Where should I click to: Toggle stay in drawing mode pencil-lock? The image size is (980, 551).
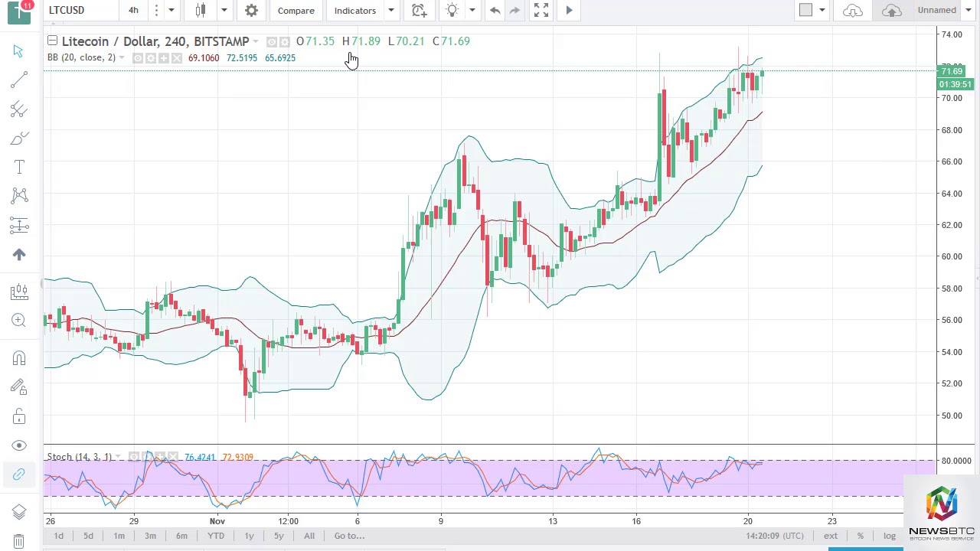point(19,387)
